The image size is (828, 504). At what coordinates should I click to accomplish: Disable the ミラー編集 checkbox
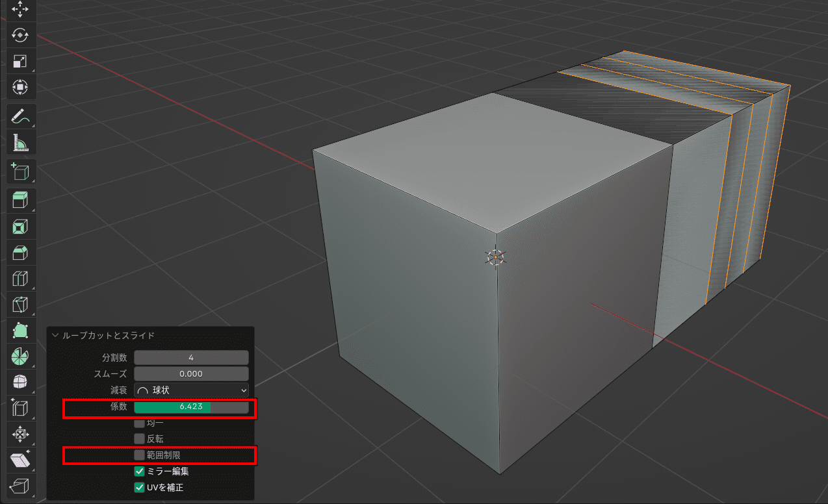[139, 472]
